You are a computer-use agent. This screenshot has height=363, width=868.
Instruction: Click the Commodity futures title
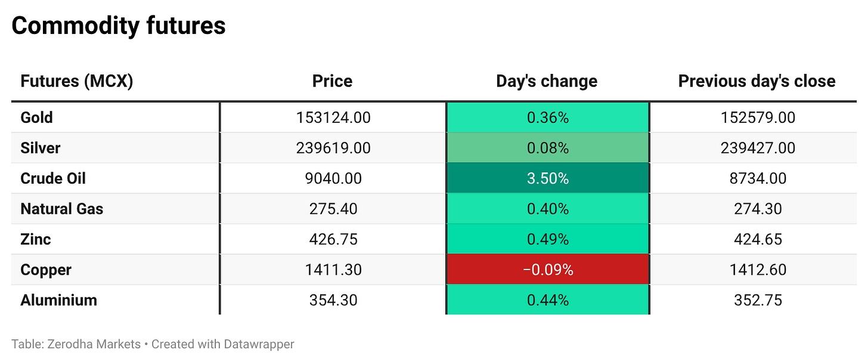click(x=119, y=26)
